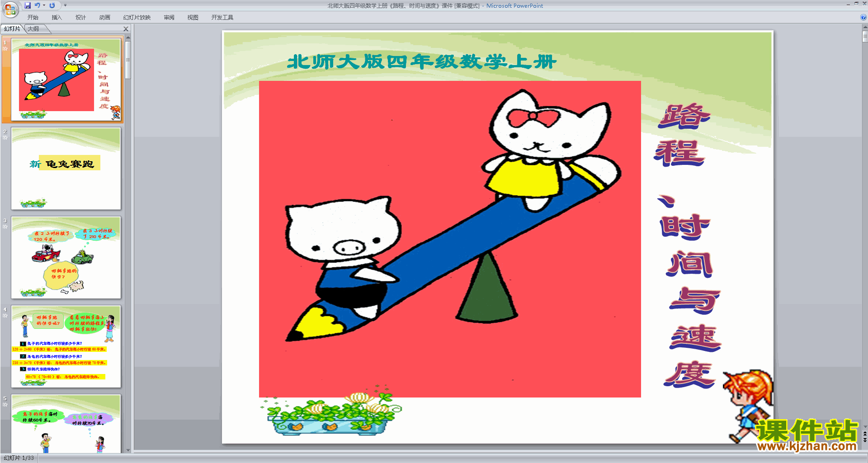Select the vertical WordArt 路程、时间与速度

click(687, 245)
